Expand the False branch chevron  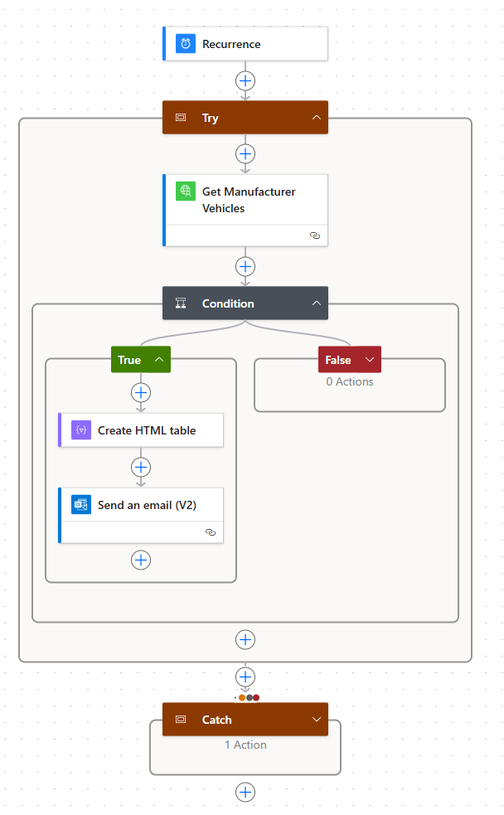coord(370,360)
